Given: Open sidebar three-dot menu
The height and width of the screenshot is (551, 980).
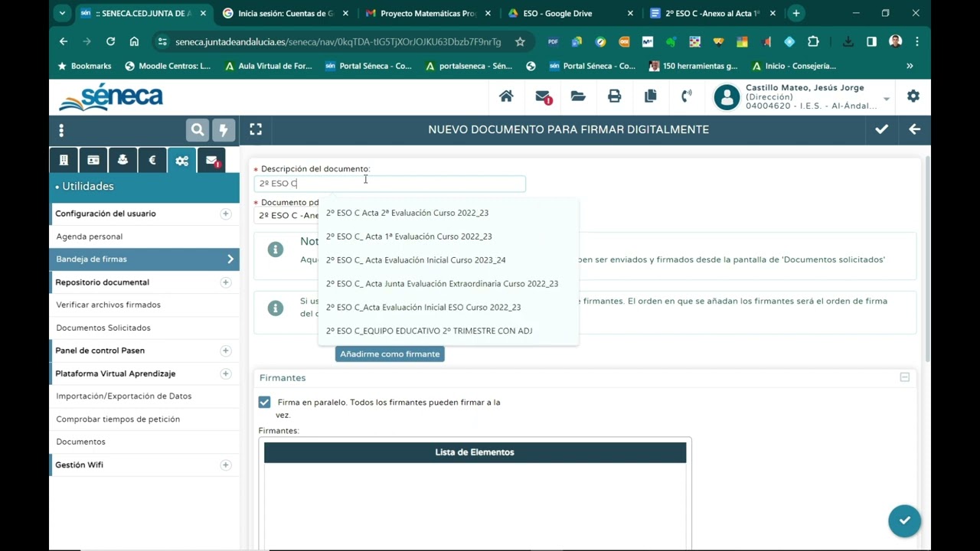Looking at the screenshot, I should tap(61, 130).
